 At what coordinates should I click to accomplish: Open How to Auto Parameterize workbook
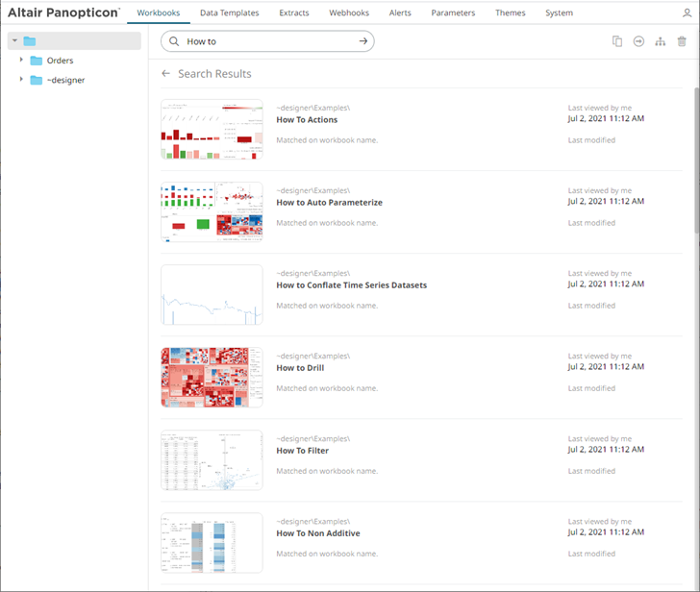coord(329,203)
